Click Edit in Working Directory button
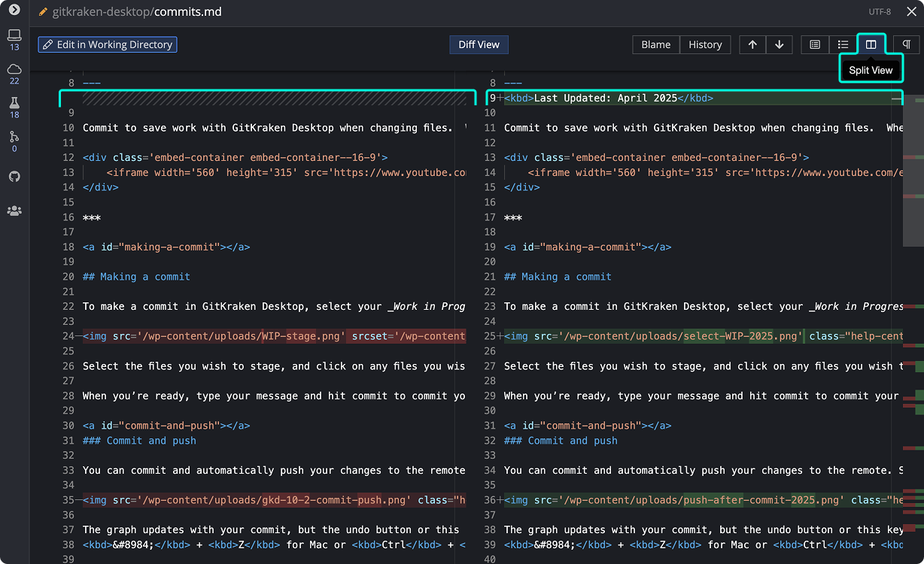Image resolution: width=924 pixels, height=564 pixels. pos(108,44)
